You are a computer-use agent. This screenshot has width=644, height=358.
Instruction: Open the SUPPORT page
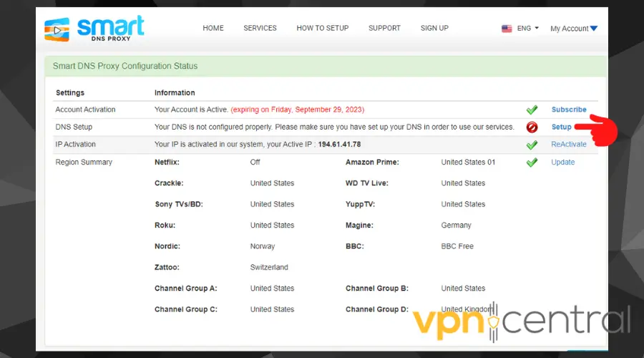pos(384,28)
